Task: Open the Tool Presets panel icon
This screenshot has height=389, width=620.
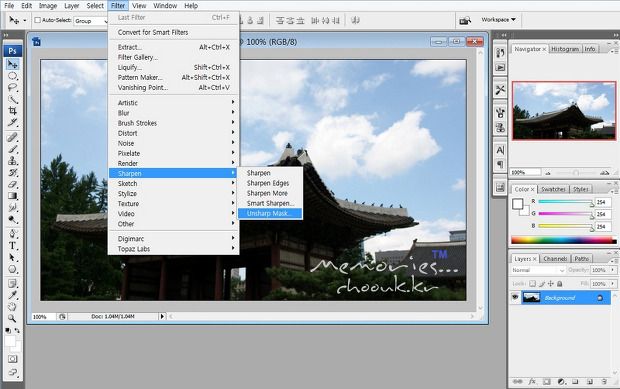Action: [x=500, y=90]
